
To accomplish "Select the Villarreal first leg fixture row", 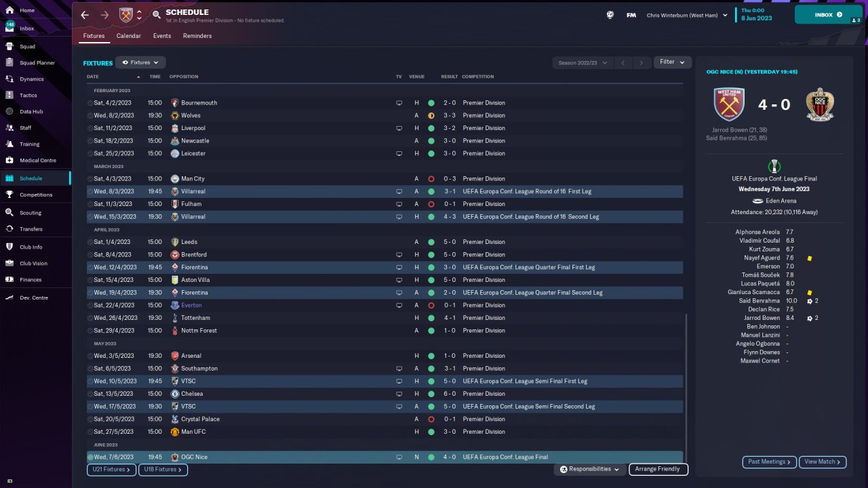I will point(384,192).
